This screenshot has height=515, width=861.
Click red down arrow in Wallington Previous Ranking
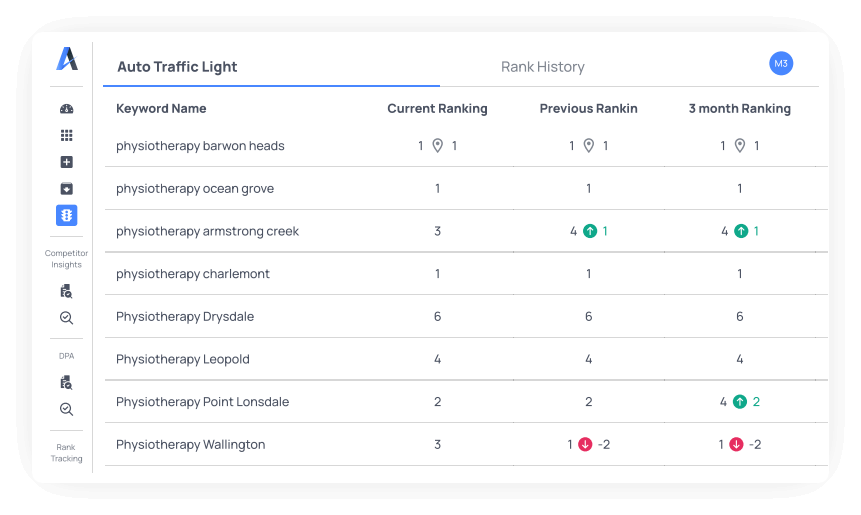pos(585,445)
